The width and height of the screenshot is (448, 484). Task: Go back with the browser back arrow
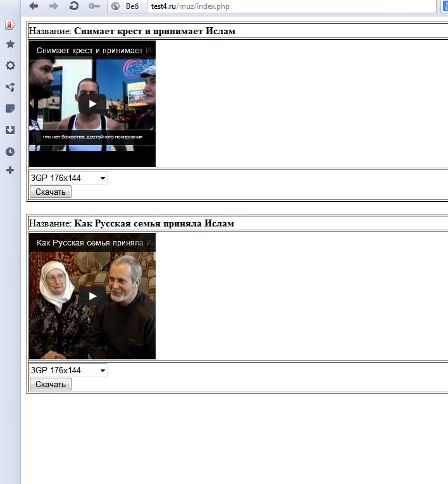(x=34, y=6)
